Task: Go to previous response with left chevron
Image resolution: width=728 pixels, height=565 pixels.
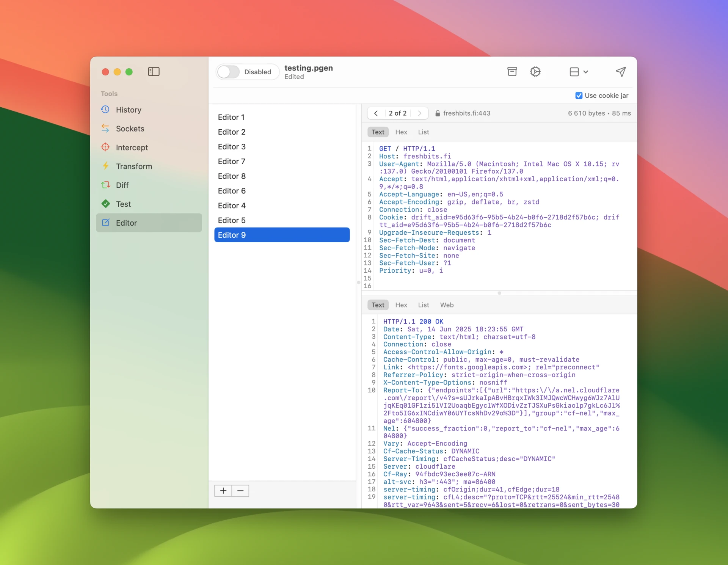Action: click(376, 113)
